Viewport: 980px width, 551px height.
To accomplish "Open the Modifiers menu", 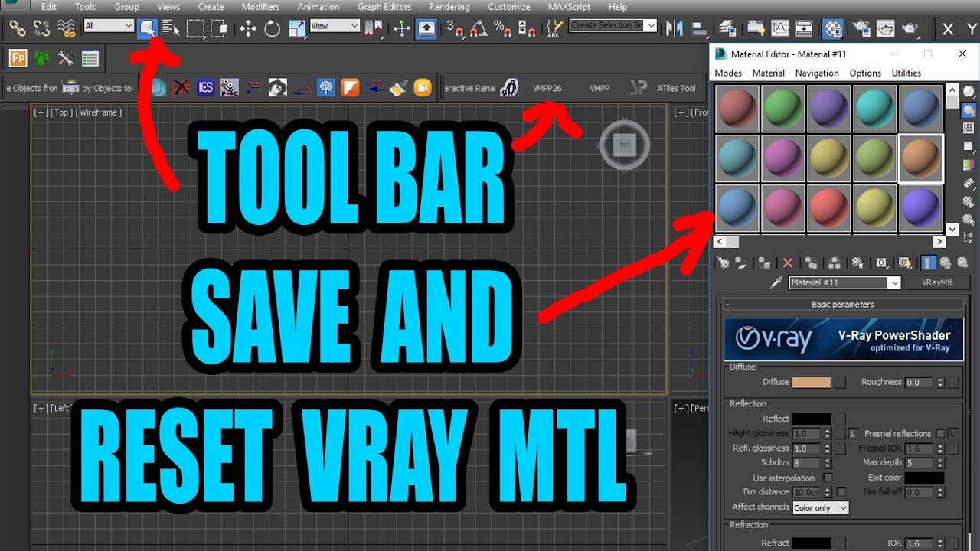I will 260,7.
